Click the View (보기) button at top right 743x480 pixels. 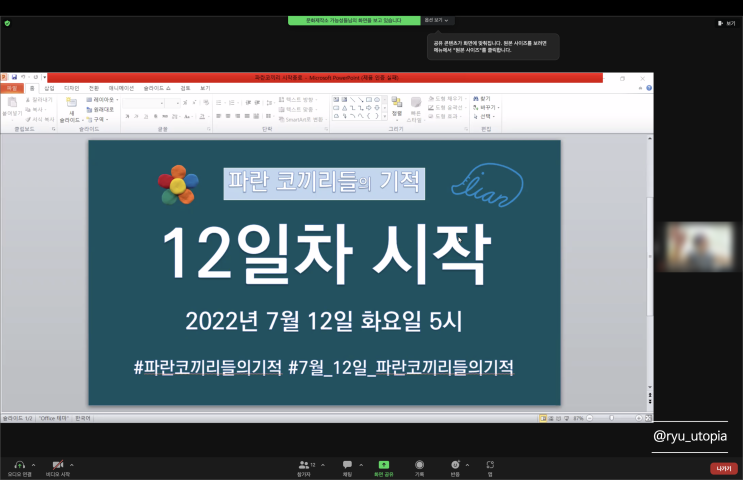(726, 23)
